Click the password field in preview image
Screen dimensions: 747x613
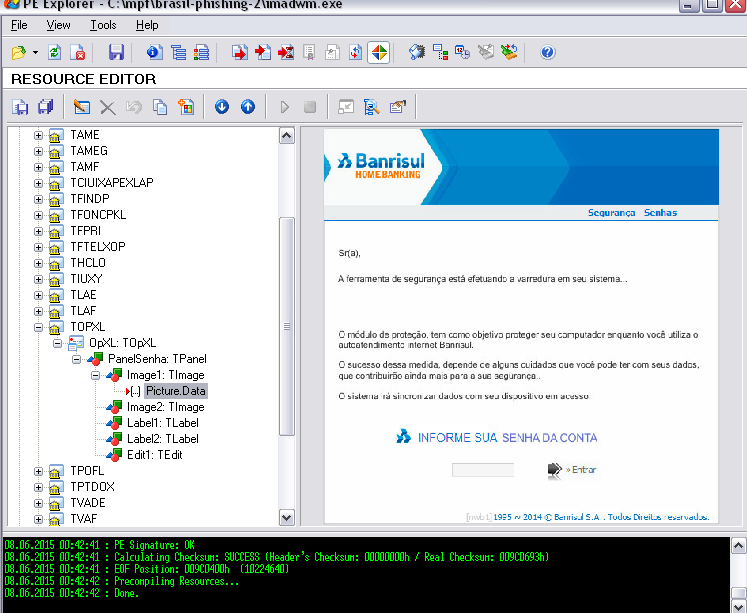tap(483, 470)
